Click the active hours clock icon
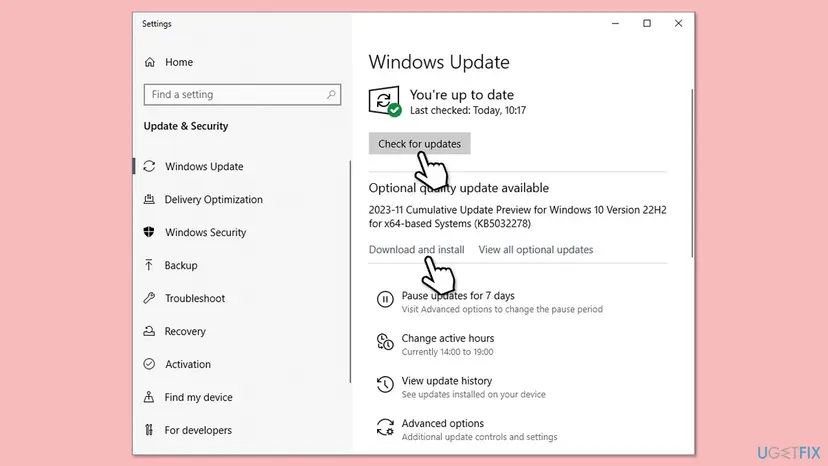 (385, 342)
